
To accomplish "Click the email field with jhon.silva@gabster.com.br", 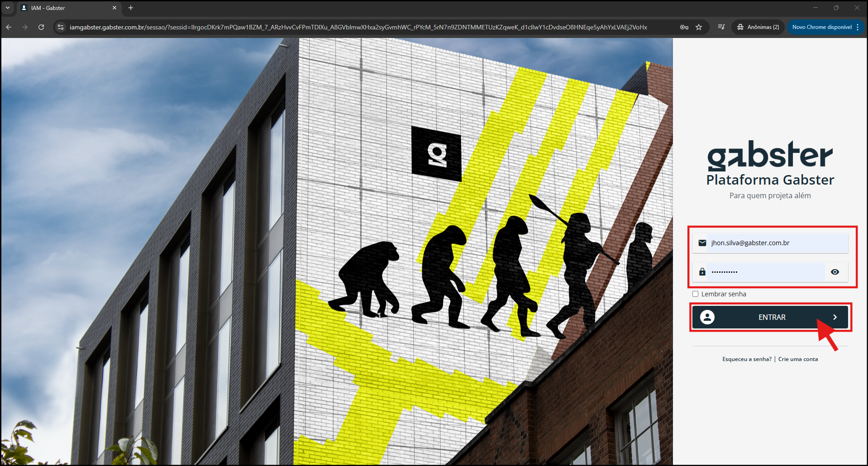I will click(770, 243).
